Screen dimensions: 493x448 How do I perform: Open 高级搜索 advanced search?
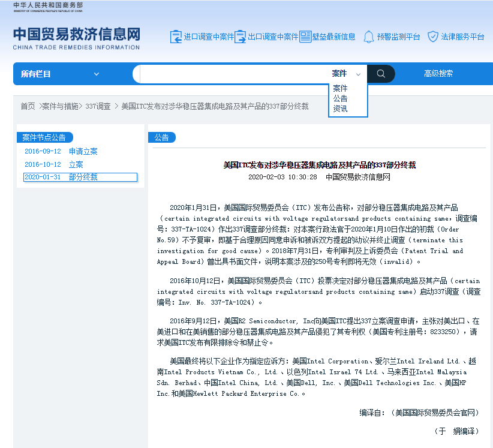(438, 74)
